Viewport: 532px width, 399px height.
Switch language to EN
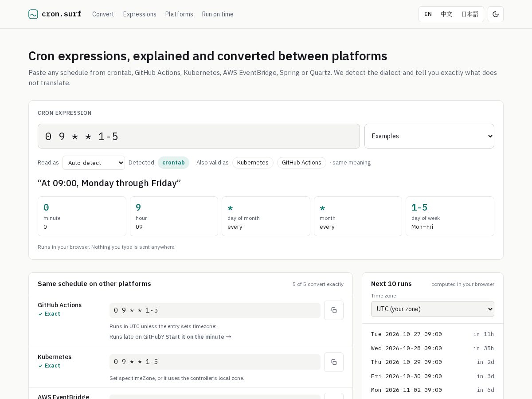pos(428,14)
